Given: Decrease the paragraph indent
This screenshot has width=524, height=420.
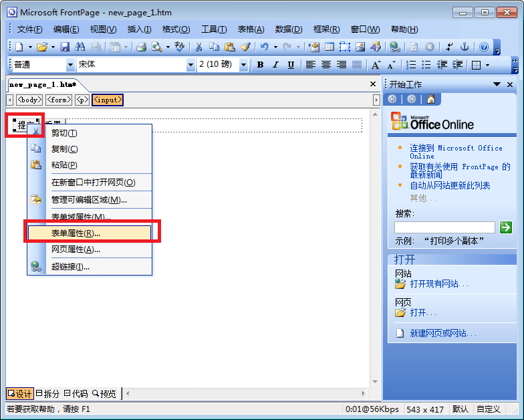Looking at the screenshot, I should tap(442, 65).
